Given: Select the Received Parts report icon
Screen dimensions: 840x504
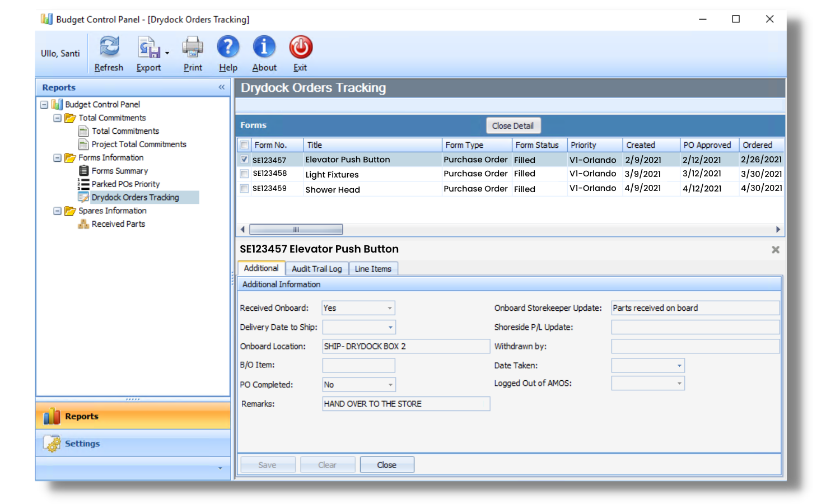Looking at the screenshot, I should (x=83, y=224).
